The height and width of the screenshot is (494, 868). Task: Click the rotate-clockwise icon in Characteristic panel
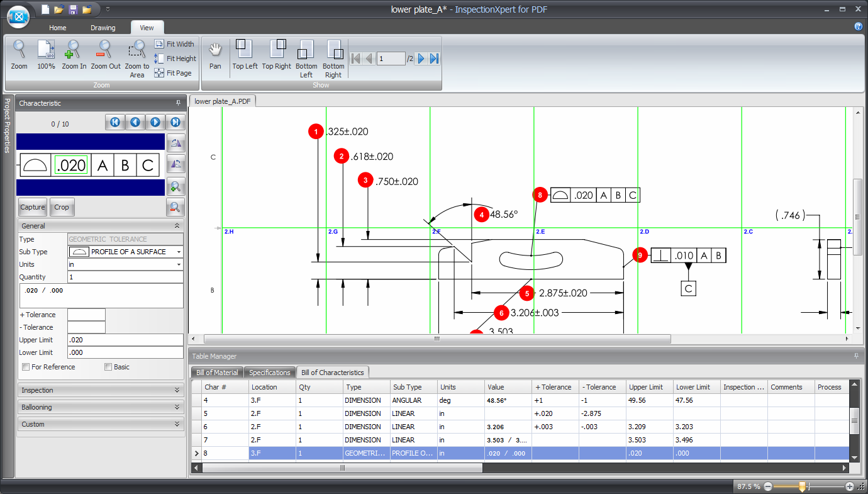[x=175, y=142]
